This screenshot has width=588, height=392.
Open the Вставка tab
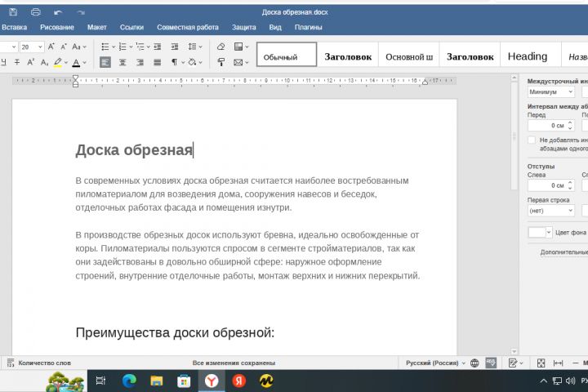pyautogui.click(x=14, y=28)
